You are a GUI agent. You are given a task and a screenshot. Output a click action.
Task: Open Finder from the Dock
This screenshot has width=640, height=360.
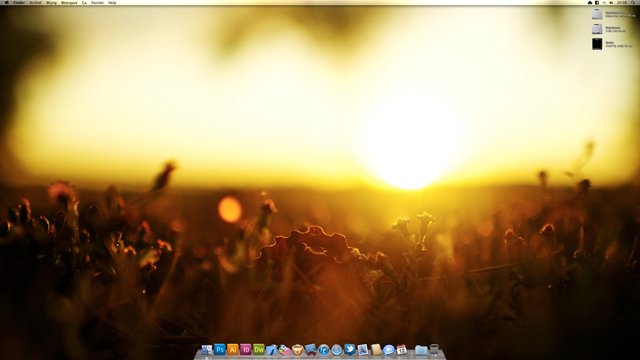(207, 349)
